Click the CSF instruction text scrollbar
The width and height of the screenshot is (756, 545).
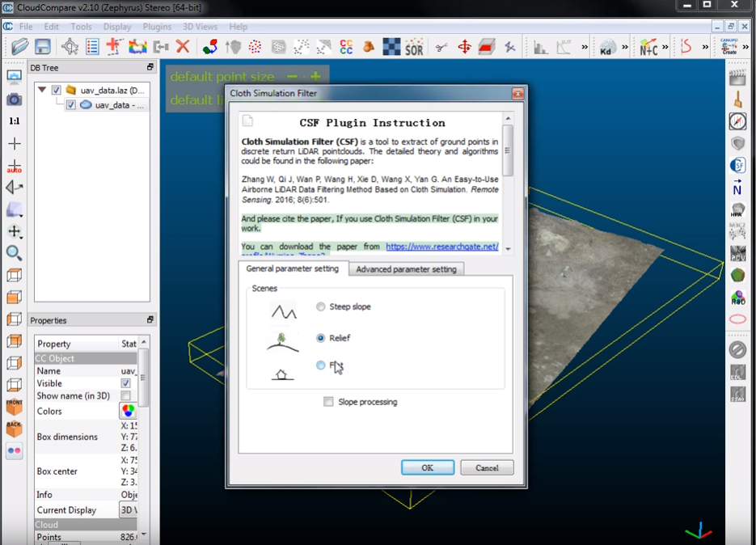[x=508, y=150]
